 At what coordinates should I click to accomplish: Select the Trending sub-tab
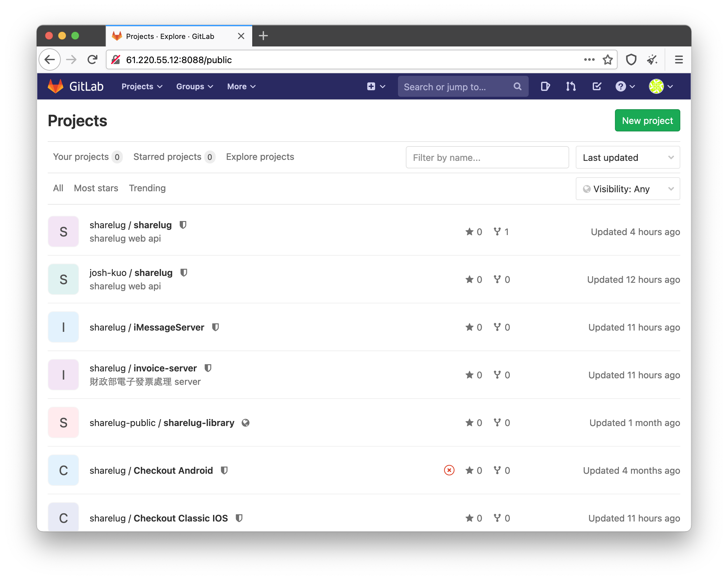[x=147, y=188]
